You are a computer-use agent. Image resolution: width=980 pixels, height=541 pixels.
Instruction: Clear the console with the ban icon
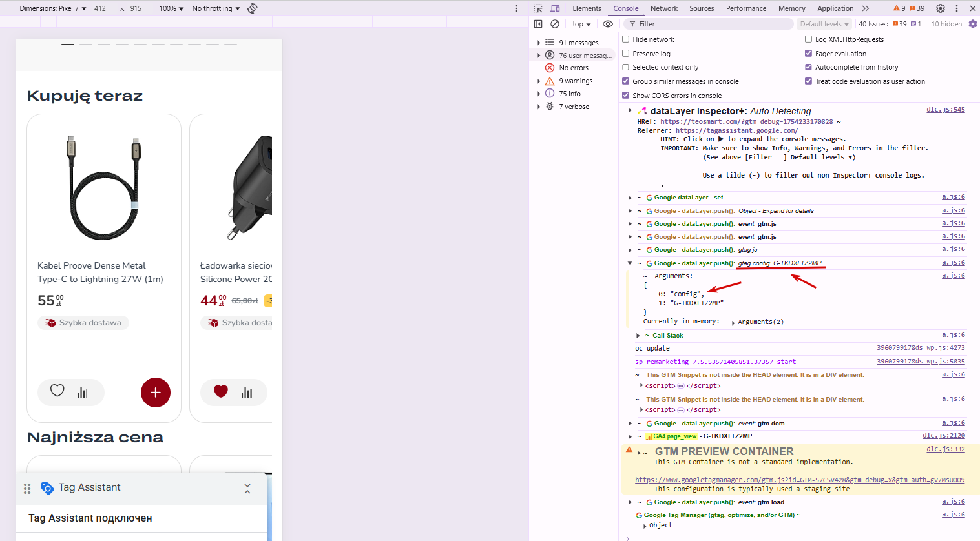555,24
